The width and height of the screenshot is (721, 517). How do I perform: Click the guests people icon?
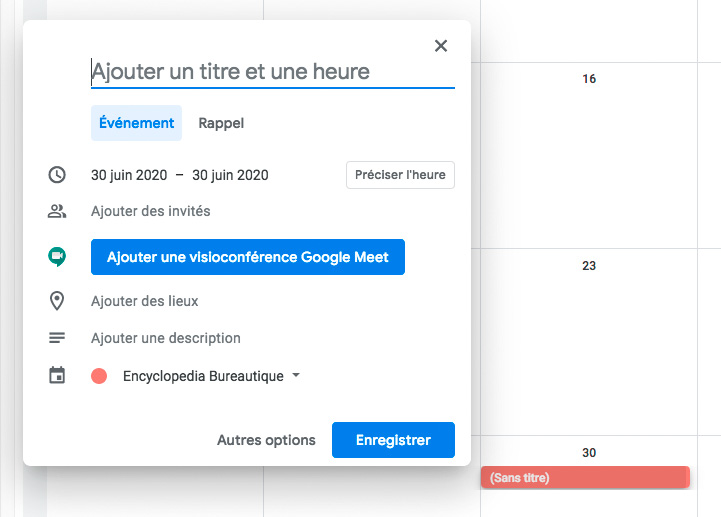[57, 211]
